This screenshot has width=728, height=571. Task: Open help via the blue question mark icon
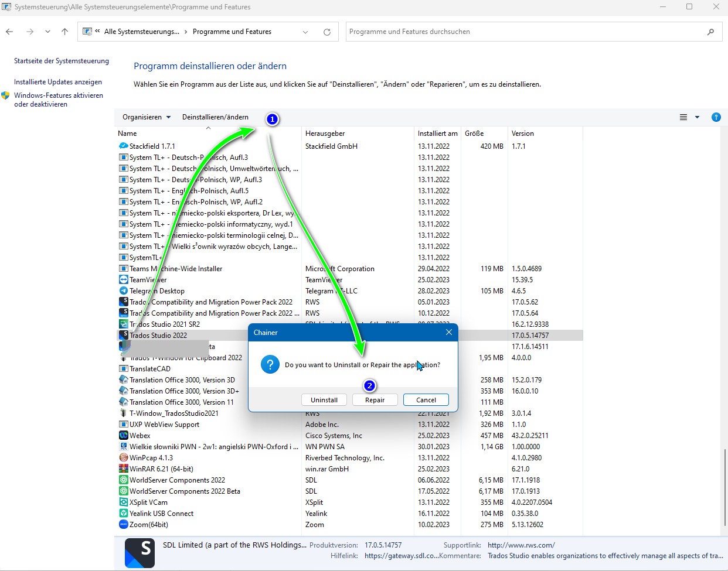716,117
